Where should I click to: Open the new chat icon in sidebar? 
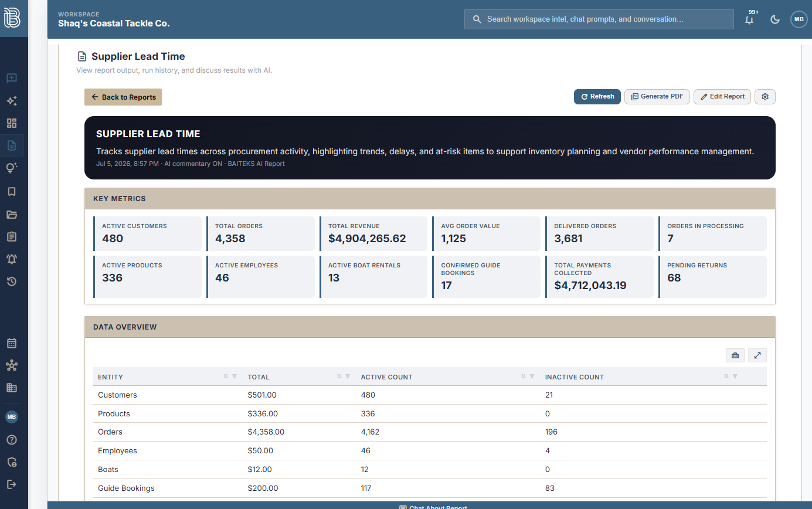(x=12, y=78)
